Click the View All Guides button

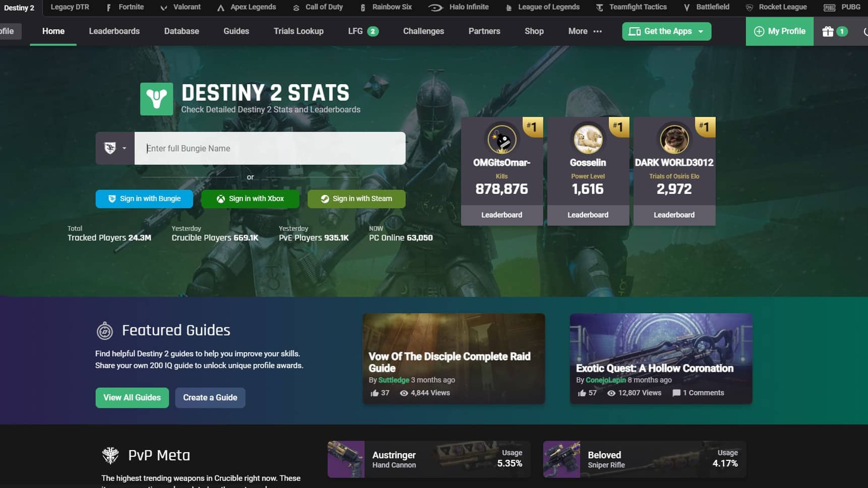(132, 398)
